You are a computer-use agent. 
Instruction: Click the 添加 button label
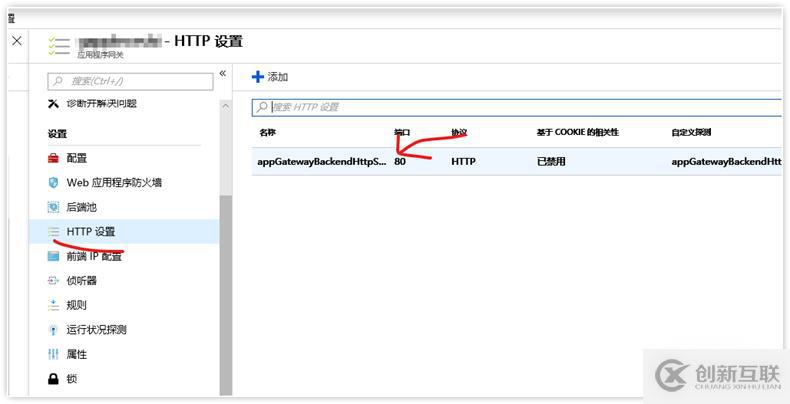[x=278, y=77]
